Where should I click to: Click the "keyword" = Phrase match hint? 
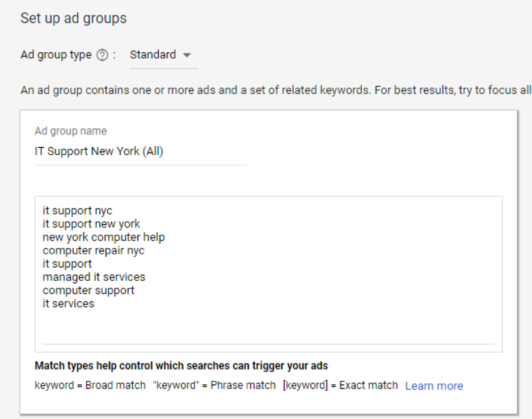(214, 386)
